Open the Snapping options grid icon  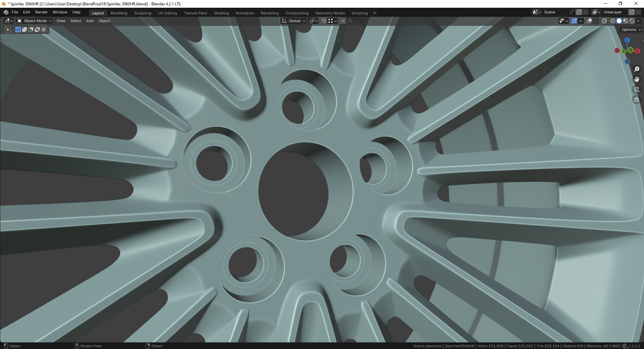pos(332,21)
